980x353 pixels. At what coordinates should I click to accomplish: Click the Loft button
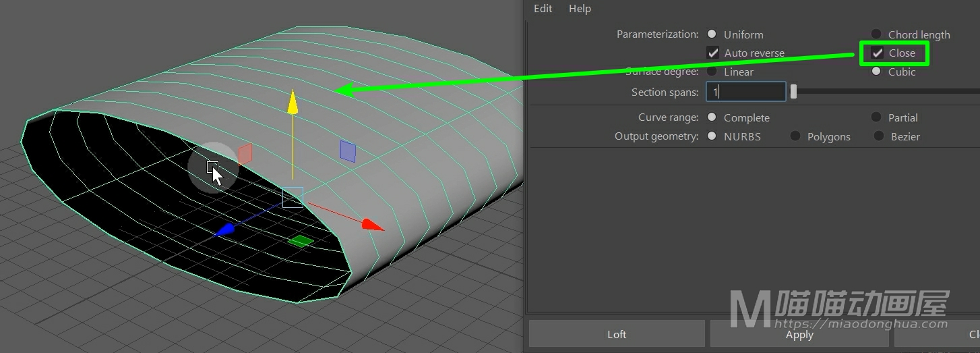tap(617, 334)
